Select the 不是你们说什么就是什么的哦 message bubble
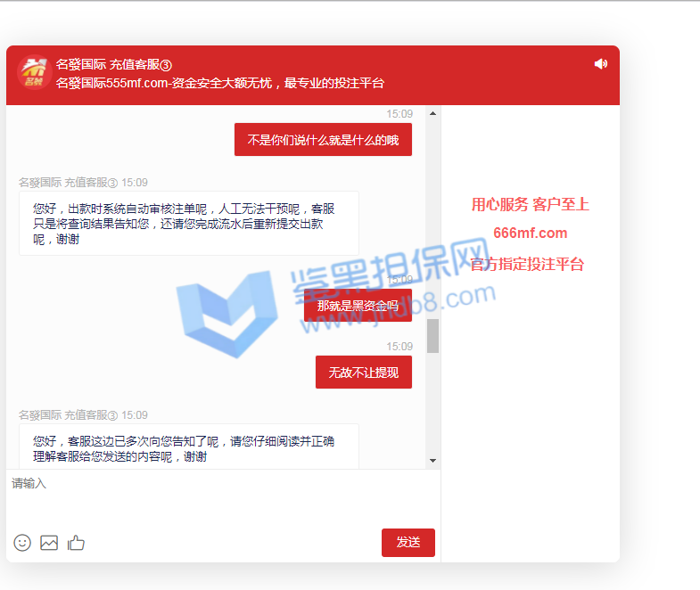 point(323,140)
